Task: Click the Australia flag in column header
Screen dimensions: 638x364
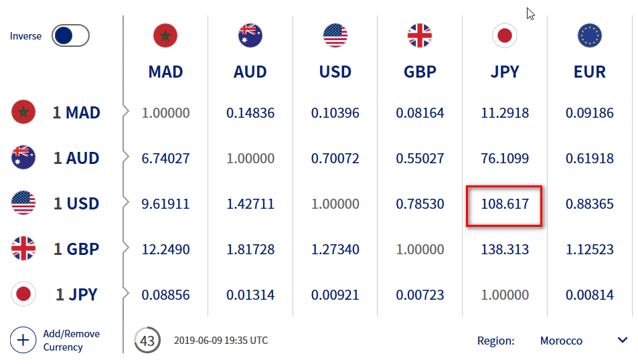Action: point(250,35)
